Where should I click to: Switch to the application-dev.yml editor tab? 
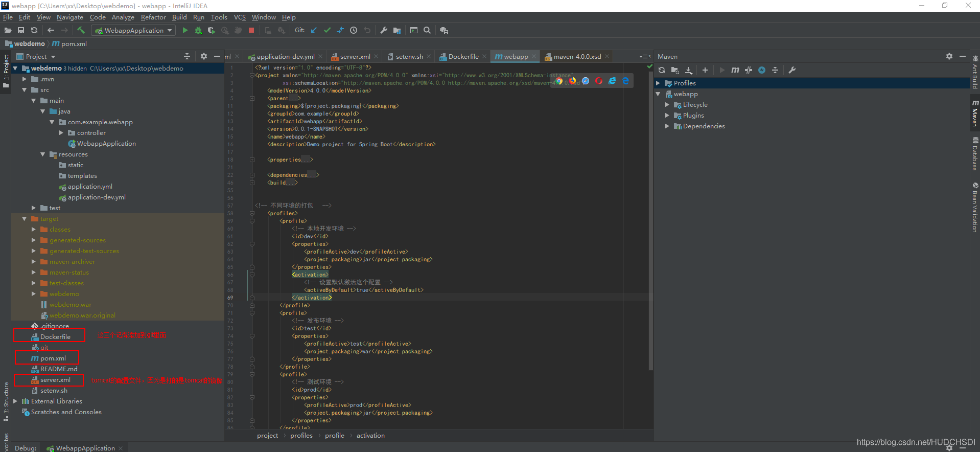coord(285,56)
